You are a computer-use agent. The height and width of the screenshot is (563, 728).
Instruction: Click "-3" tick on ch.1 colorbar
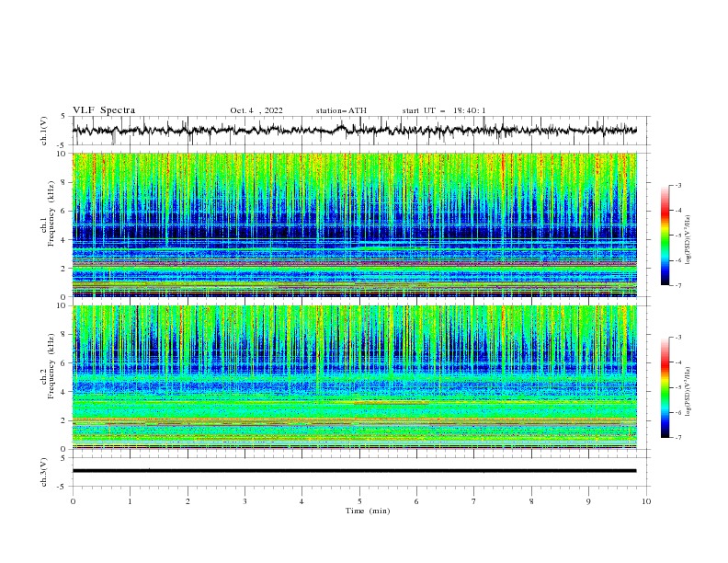pyautogui.click(x=678, y=185)
